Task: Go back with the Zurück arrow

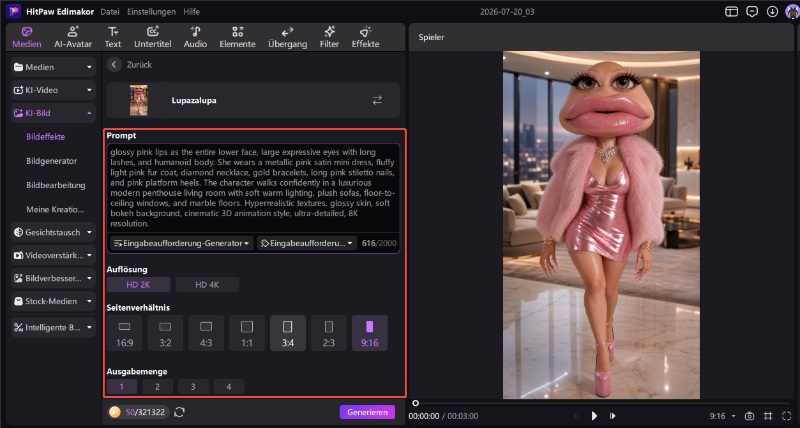Action: click(114, 64)
